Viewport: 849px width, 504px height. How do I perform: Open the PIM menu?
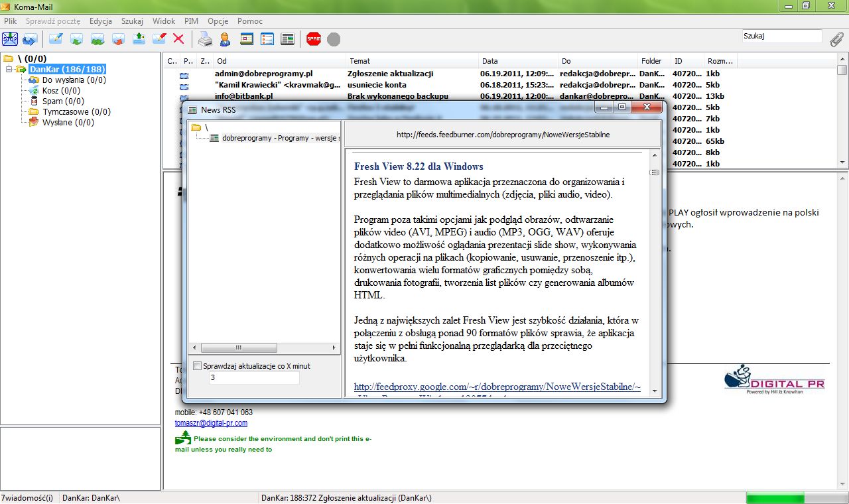192,21
